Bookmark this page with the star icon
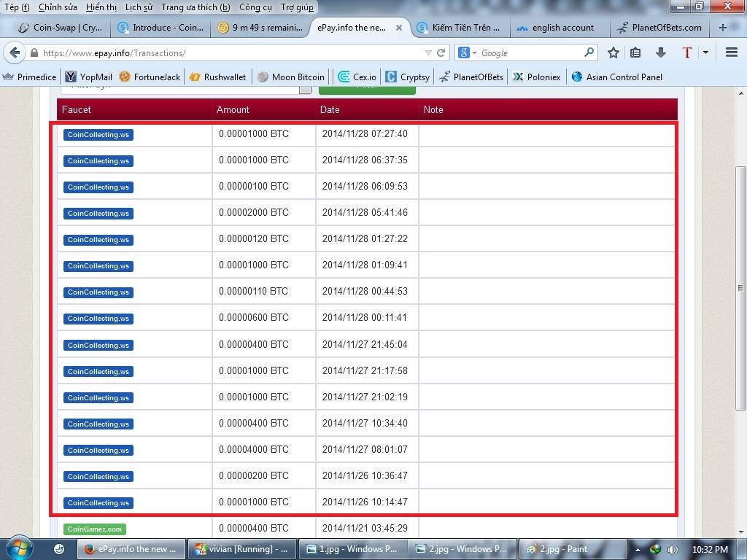This screenshot has height=560, width=747. click(614, 52)
